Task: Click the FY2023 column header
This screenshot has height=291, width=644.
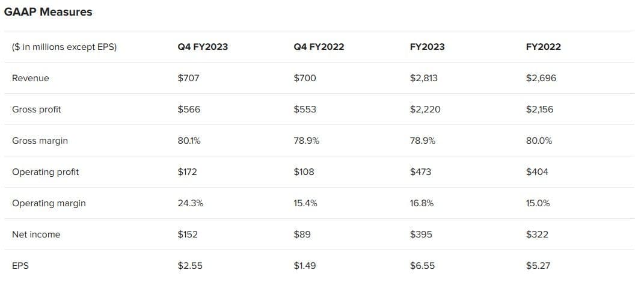Action: point(427,47)
